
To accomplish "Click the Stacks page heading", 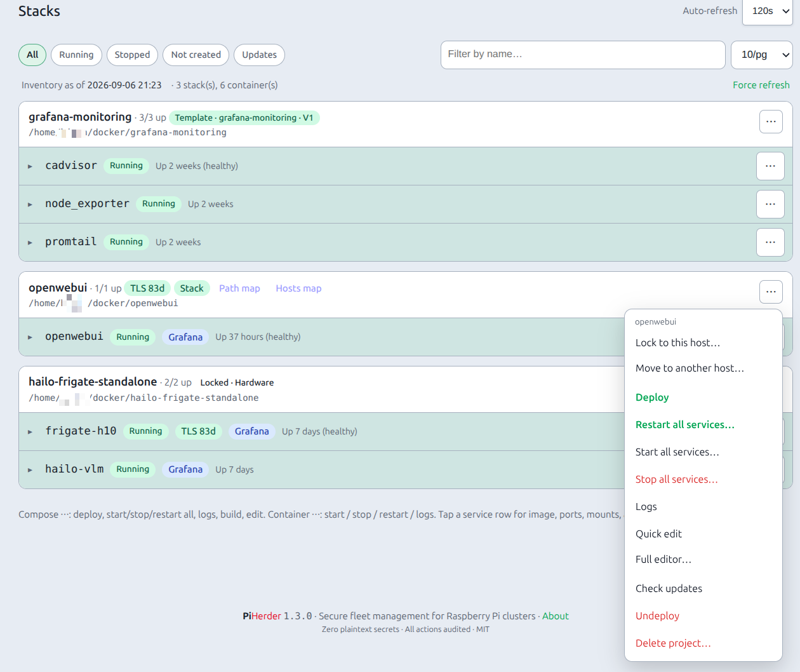I will coord(39,11).
